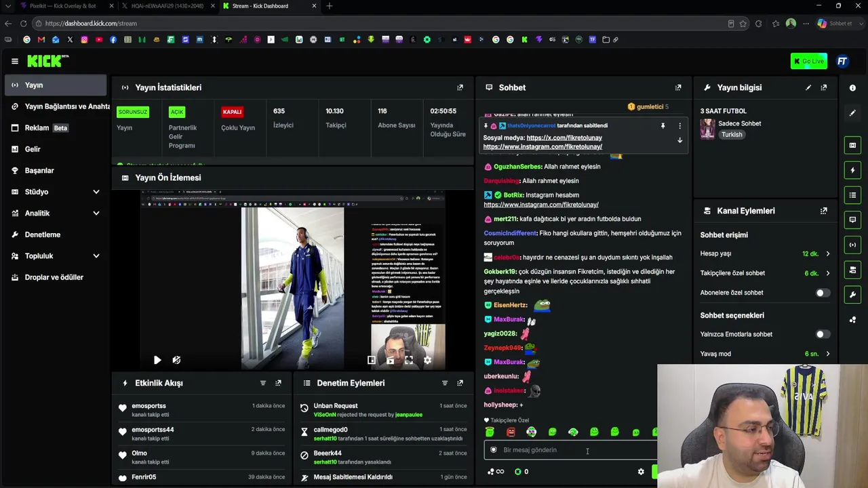Open Başarılar from the sidebar
This screenshot has height=488, width=868.
pyautogui.click(x=55, y=170)
